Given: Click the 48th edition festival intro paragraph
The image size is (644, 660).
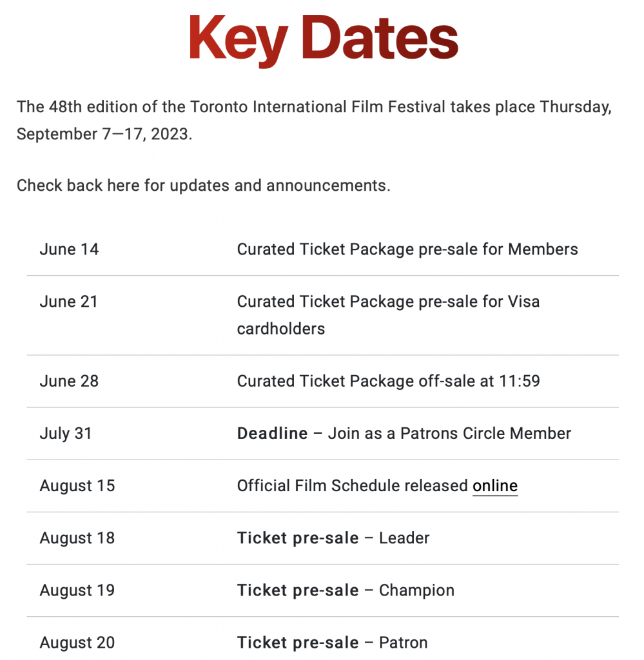Looking at the screenshot, I should (x=314, y=121).
